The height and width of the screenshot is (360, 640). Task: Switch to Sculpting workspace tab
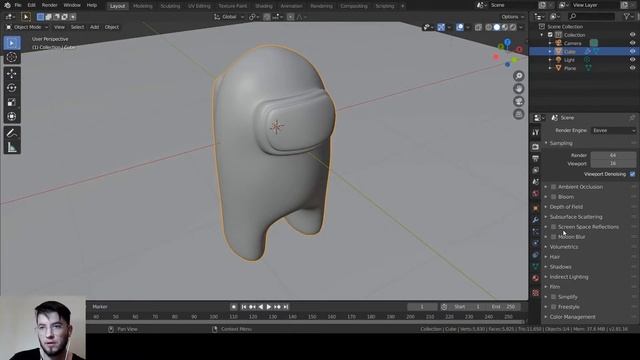(170, 6)
